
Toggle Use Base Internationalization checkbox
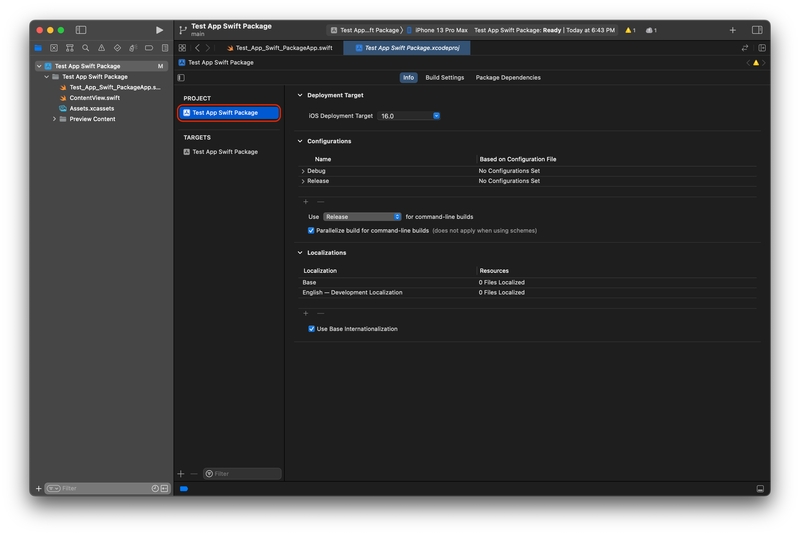point(311,329)
